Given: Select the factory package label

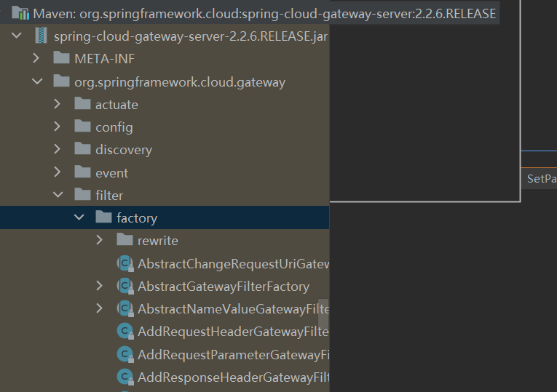Looking at the screenshot, I should [137, 218].
